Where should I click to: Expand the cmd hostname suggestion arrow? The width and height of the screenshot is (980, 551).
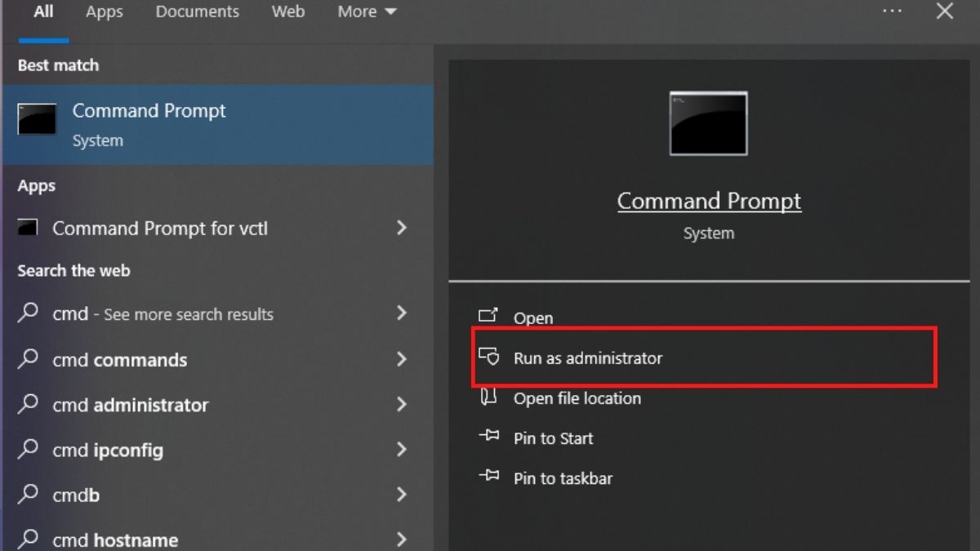401,538
